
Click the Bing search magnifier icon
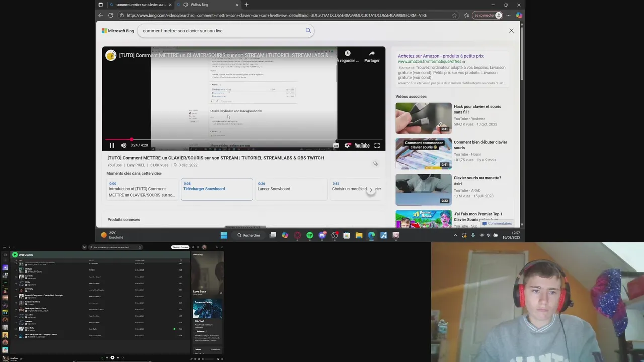308,30
